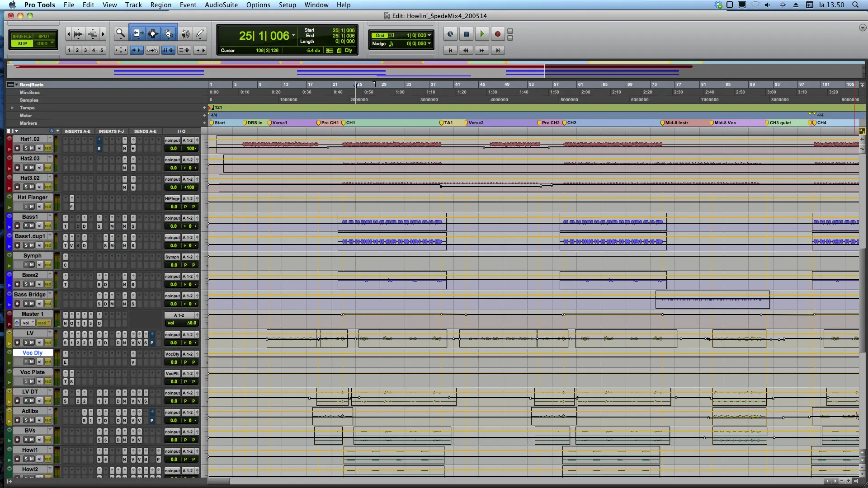Click Mirrored MIDI Editing icon
868x488 pixels.
point(152,50)
